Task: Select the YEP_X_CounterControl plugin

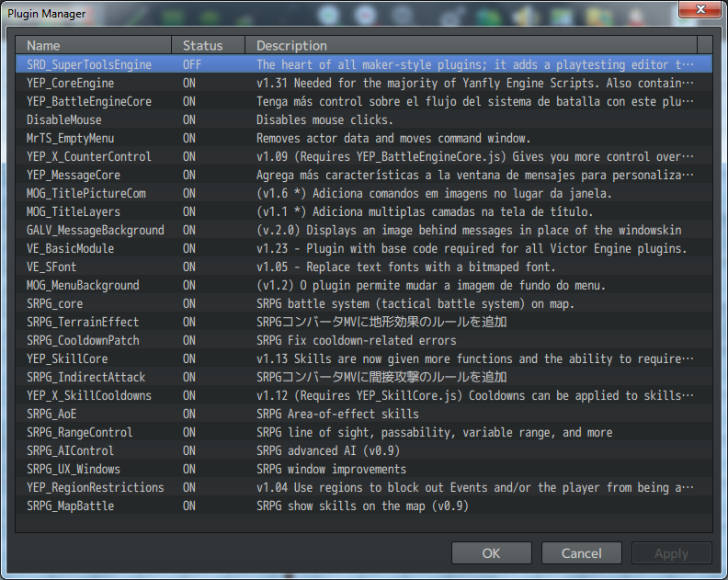Action: tap(364, 156)
